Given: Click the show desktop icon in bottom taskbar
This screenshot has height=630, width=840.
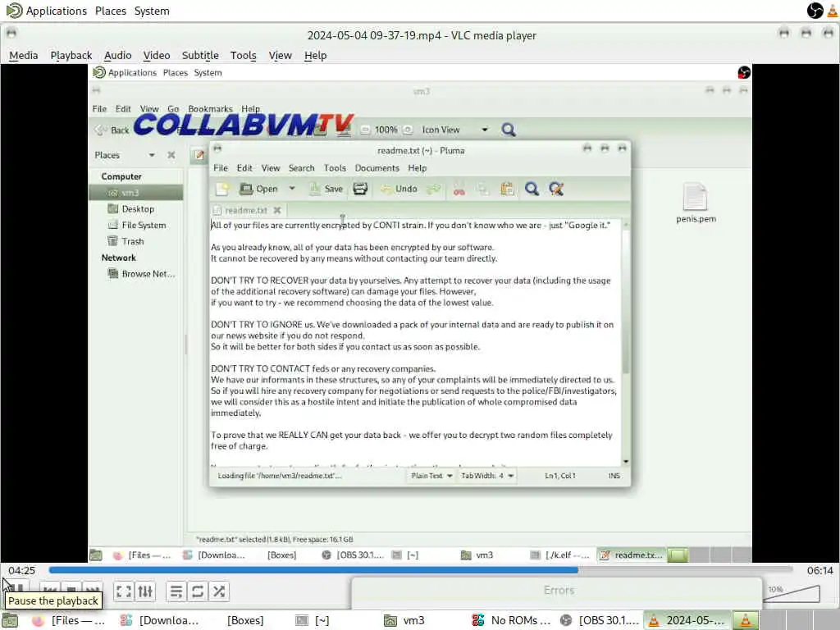Looking at the screenshot, I should (10, 620).
